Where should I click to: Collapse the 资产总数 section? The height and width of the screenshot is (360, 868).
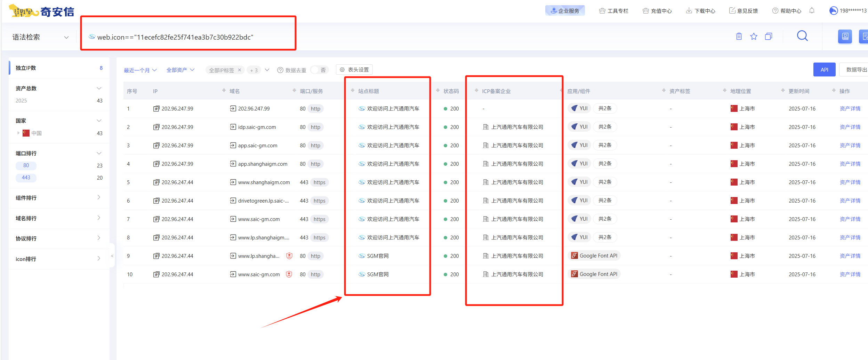point(99,88)
